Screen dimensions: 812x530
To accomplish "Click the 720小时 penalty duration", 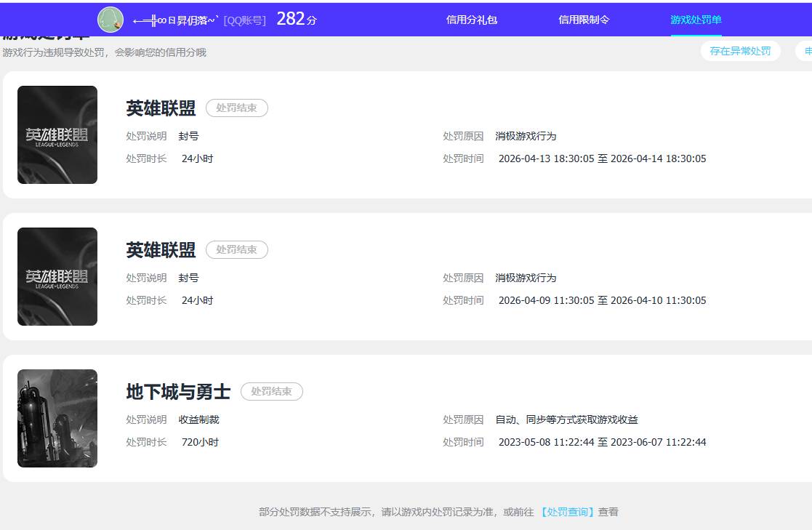I will coord(200,442).
